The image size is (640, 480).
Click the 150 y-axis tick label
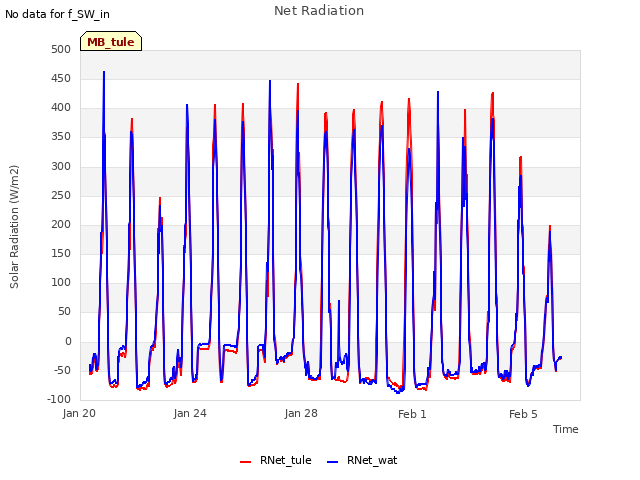click(61, 253)
